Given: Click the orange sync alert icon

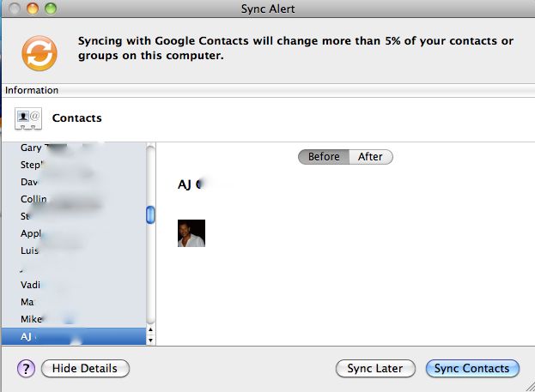Looking at the screenshot, I should tap(40, 52).
